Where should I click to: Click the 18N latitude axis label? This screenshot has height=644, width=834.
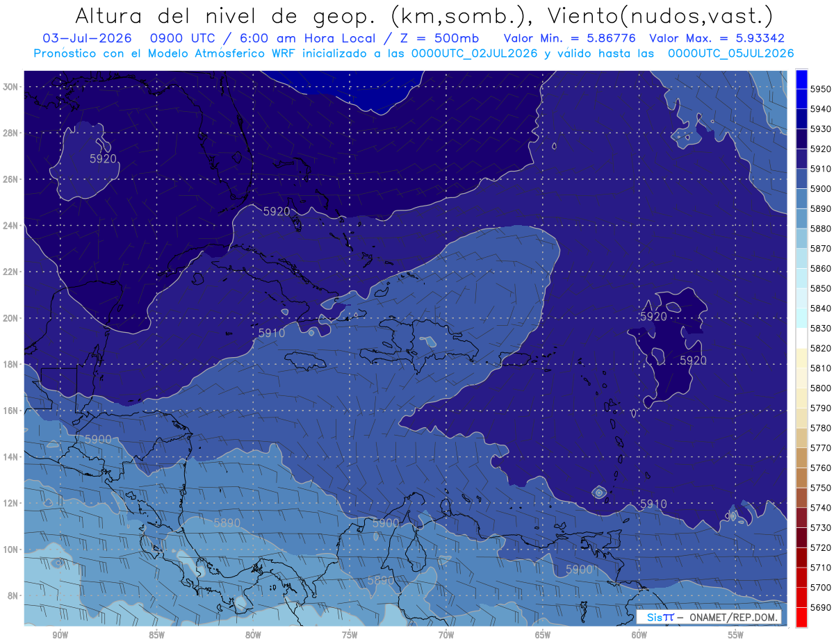pos(10,364)
